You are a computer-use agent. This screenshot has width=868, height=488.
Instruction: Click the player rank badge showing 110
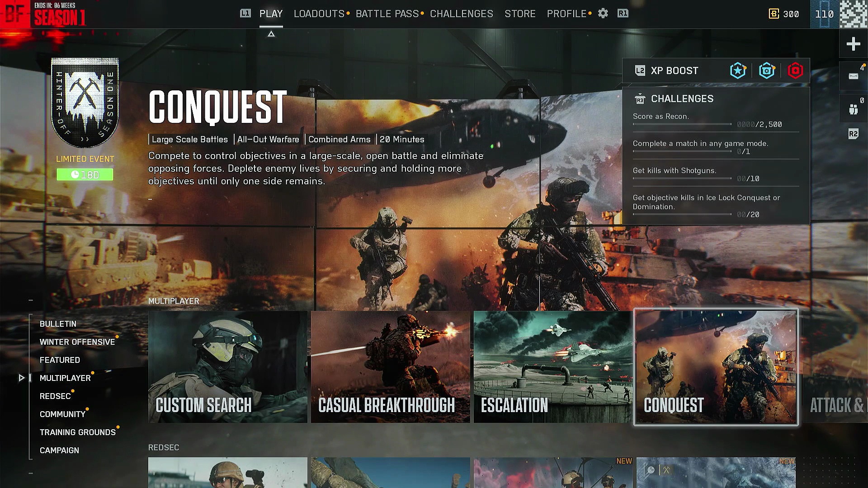pyautogui.click(x=825, y=14)
